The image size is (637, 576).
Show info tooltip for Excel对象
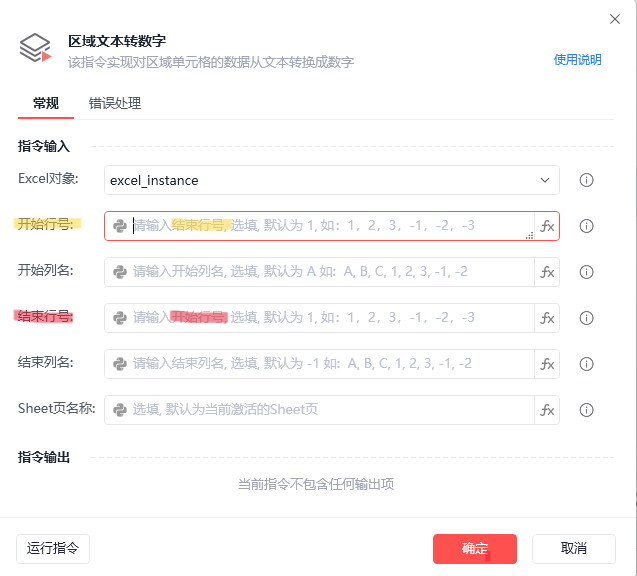click(587, 180)
